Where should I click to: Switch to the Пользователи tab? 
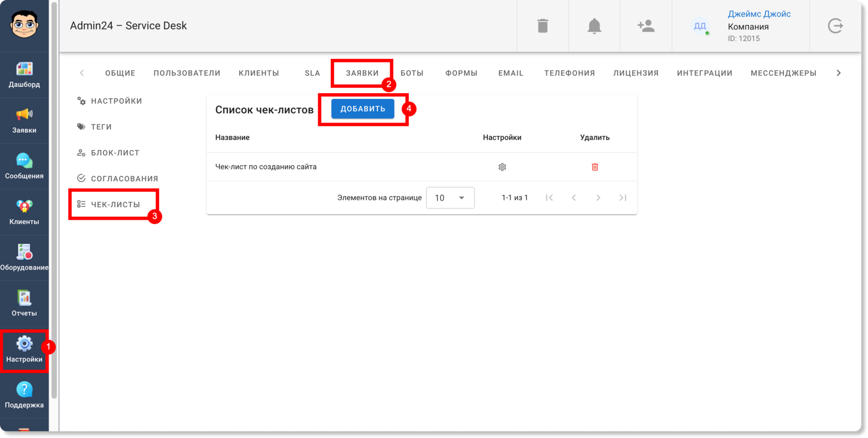pos(187,73)
